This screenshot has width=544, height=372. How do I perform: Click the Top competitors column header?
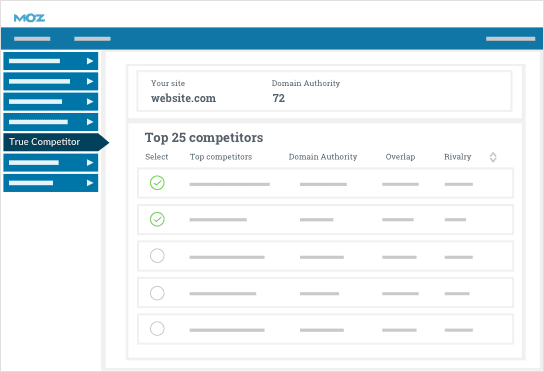tap(221, 157)
